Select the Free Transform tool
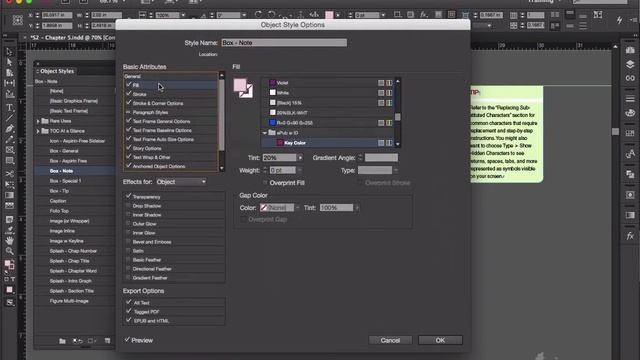 pyautogui.click(x=9, y=184)
